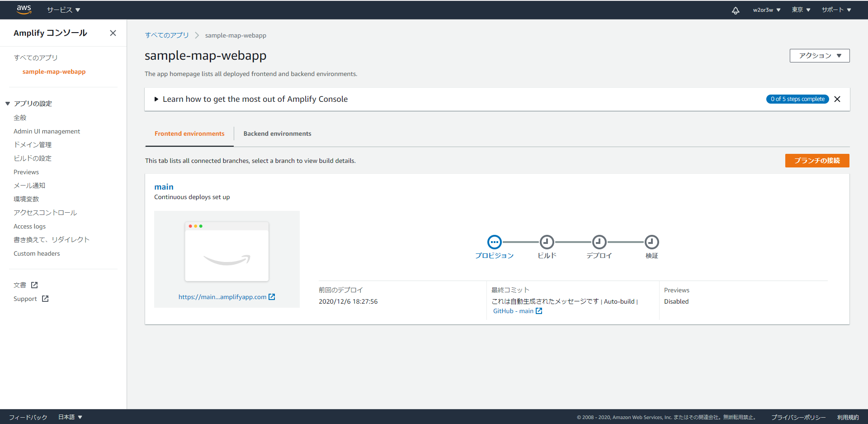
Task: Select sample-map-webapp in sidebar
Action: tap(54, 71)
